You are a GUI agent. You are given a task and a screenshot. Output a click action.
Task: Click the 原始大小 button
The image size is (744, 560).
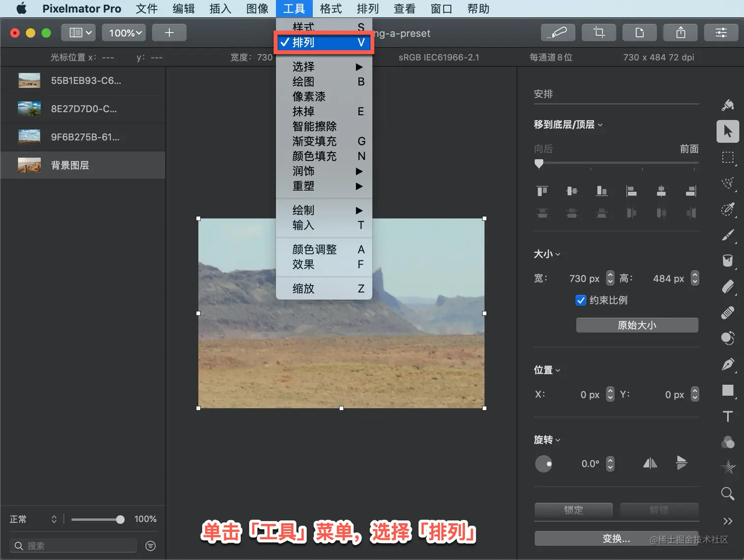click(x=637, y=325)
